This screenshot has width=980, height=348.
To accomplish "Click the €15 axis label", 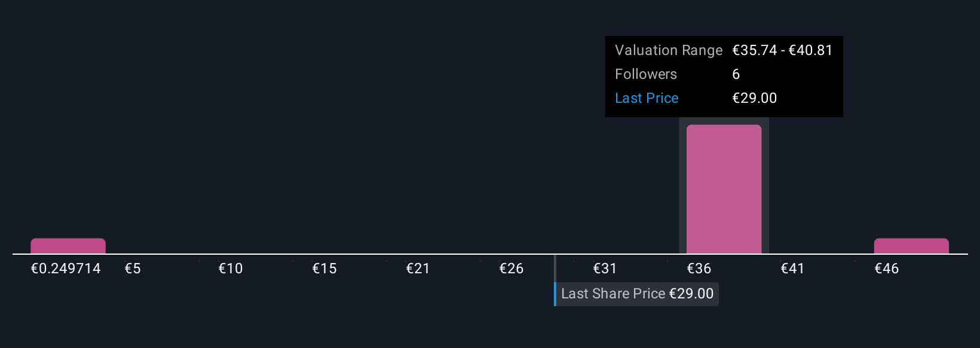I will click(x=324, y=268).
